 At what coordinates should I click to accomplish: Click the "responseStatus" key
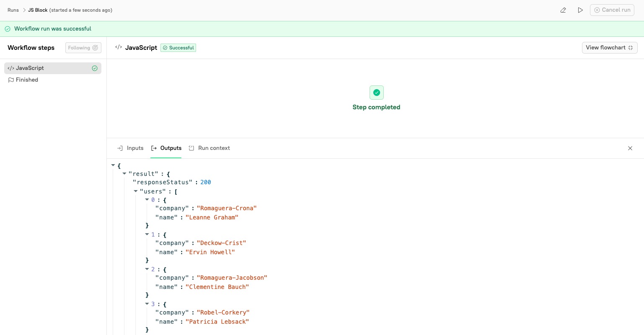163,182
